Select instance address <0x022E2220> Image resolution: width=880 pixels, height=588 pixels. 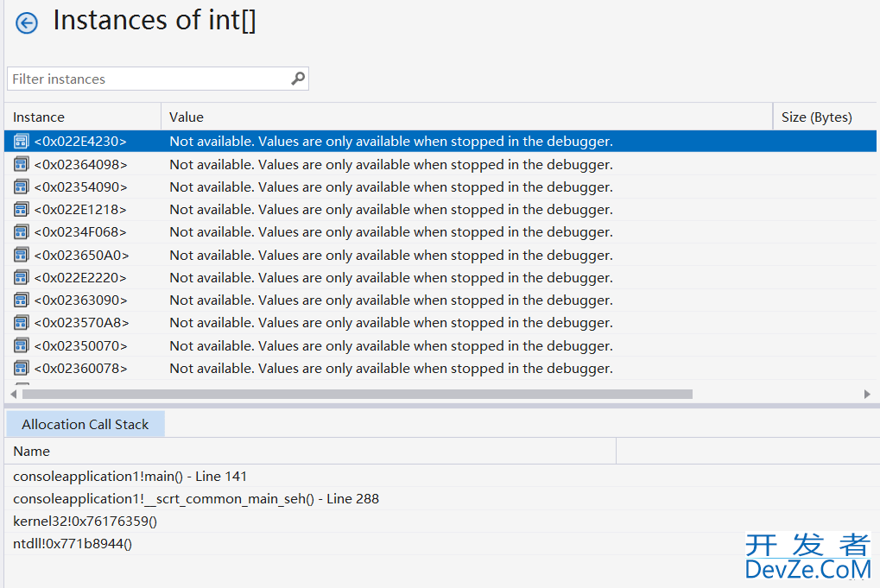[x=80, y=278]
